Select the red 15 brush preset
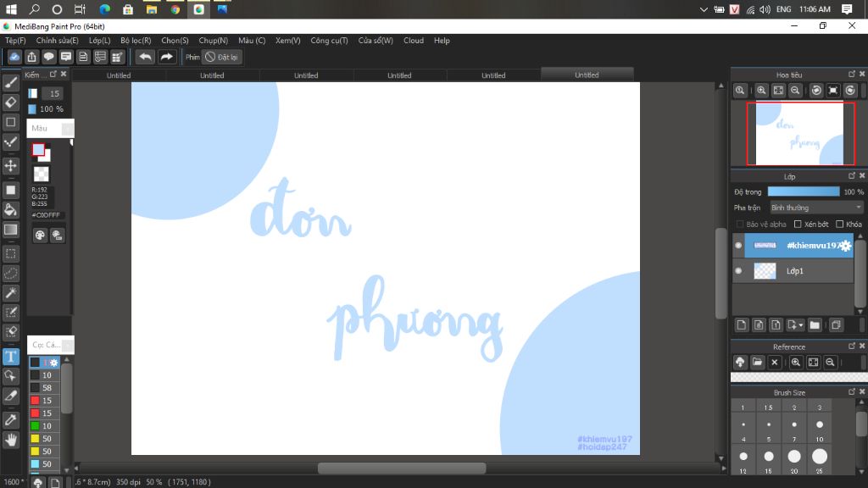The width and height of the screenshot is (868, 488). 44,401
